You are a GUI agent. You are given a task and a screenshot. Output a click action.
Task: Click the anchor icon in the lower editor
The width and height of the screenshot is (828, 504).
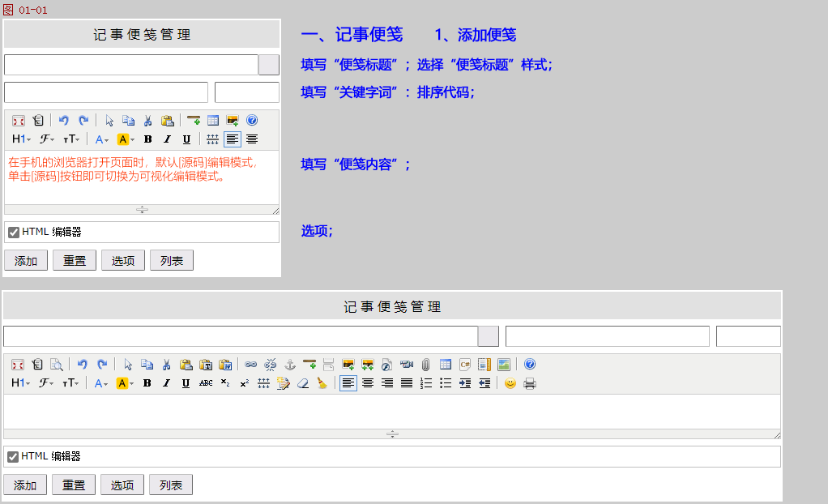[x=290, y=365]
